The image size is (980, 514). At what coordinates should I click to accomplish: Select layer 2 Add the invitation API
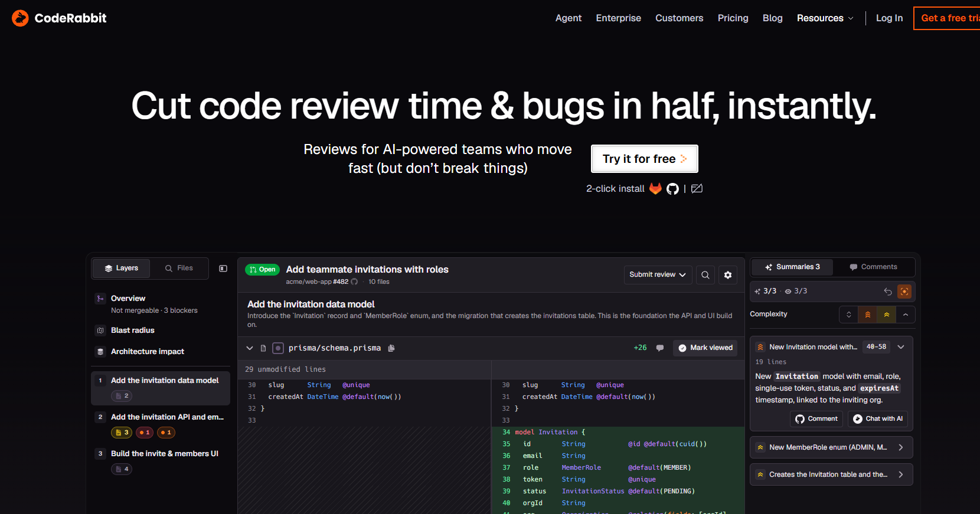[x=161, y=424]
